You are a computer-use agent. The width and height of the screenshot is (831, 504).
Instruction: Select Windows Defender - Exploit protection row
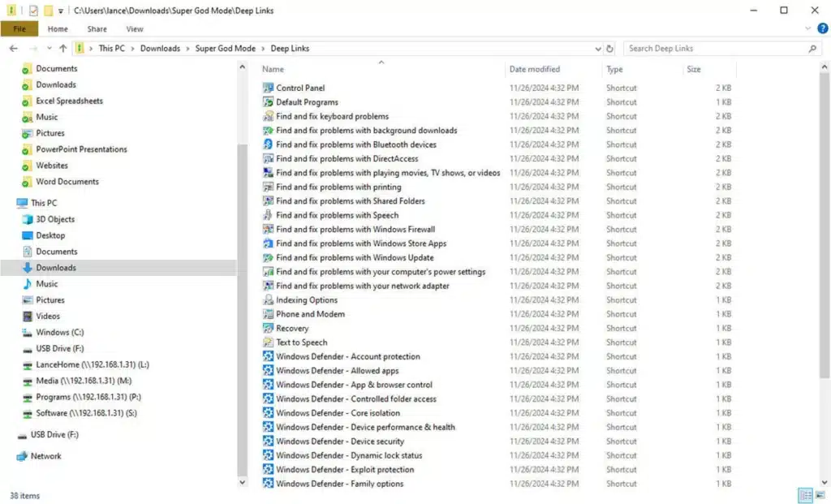click(498, 470)
